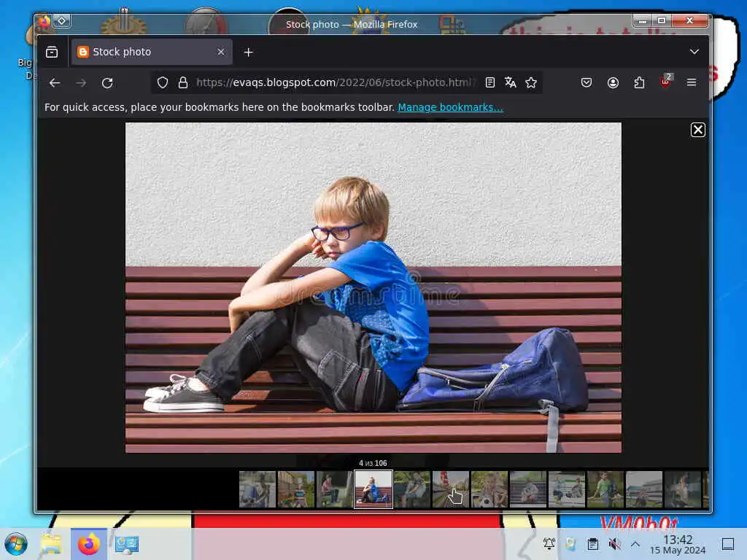Open the file manager taskbar icon
Viewport: 747px width, 560px height.
coord(51,544)
